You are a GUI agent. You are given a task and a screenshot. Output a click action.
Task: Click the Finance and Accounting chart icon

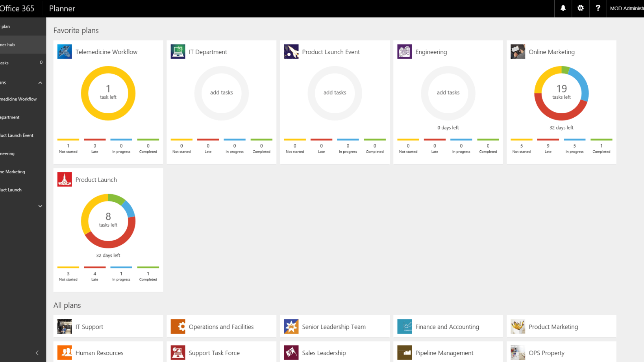(x=405, y=327)
